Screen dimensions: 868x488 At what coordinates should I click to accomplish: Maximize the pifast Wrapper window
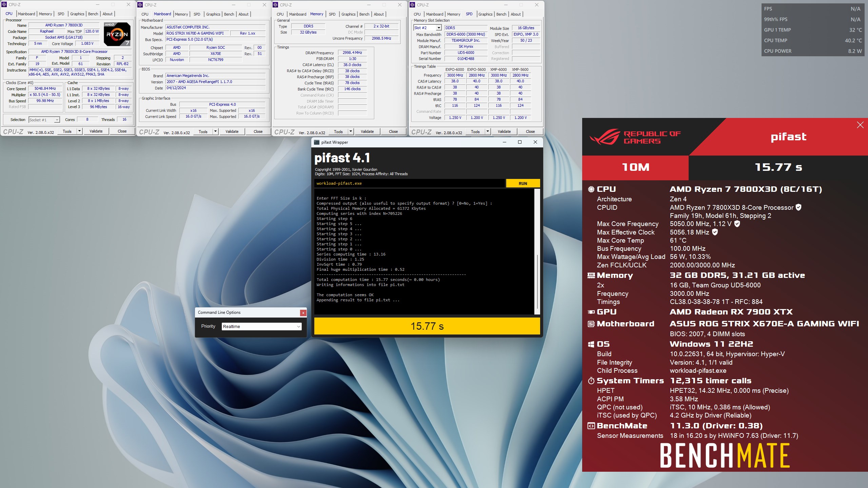tap(520, 142)
